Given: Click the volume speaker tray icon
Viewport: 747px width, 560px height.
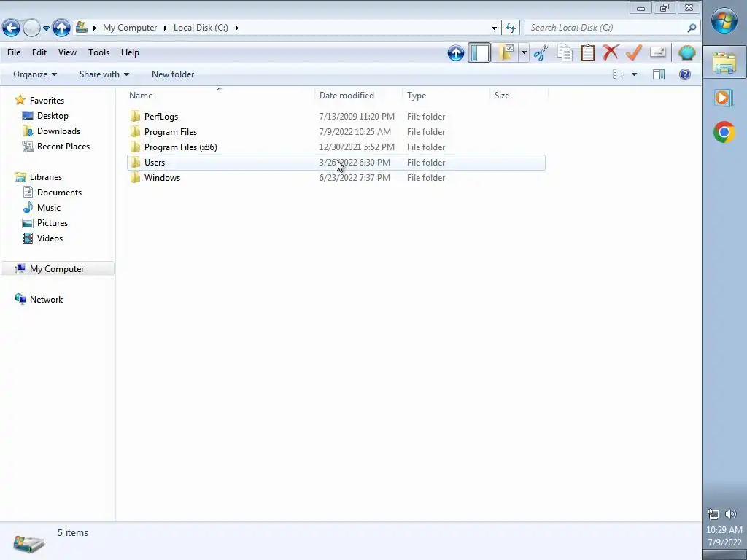Looking at the screenshot, I should [x=731, y=514].
